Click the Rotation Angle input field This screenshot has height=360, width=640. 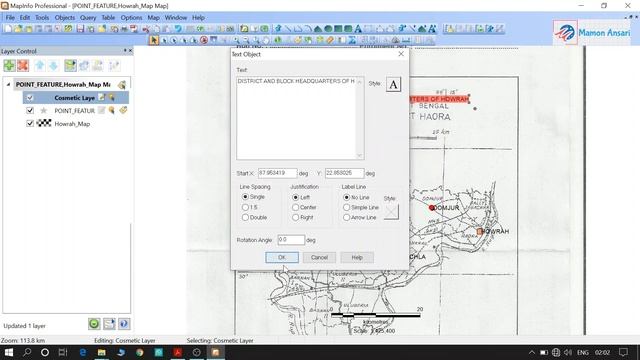coord(291,240)
